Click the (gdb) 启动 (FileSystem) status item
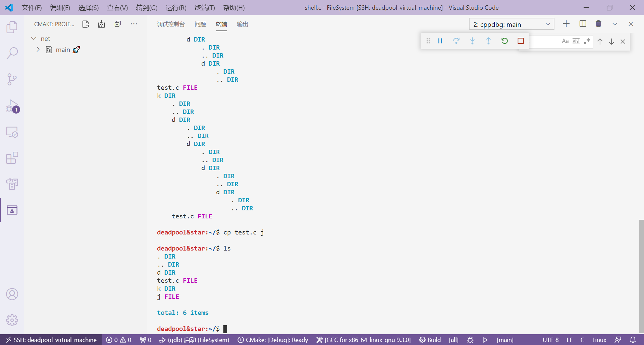The width and height of the screenshot is (644, 345). 194,340
